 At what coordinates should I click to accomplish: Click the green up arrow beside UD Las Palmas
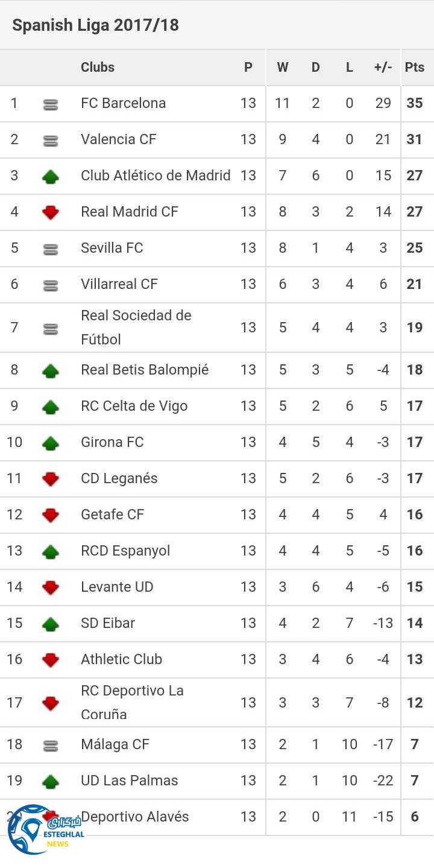tap(51, 782)
